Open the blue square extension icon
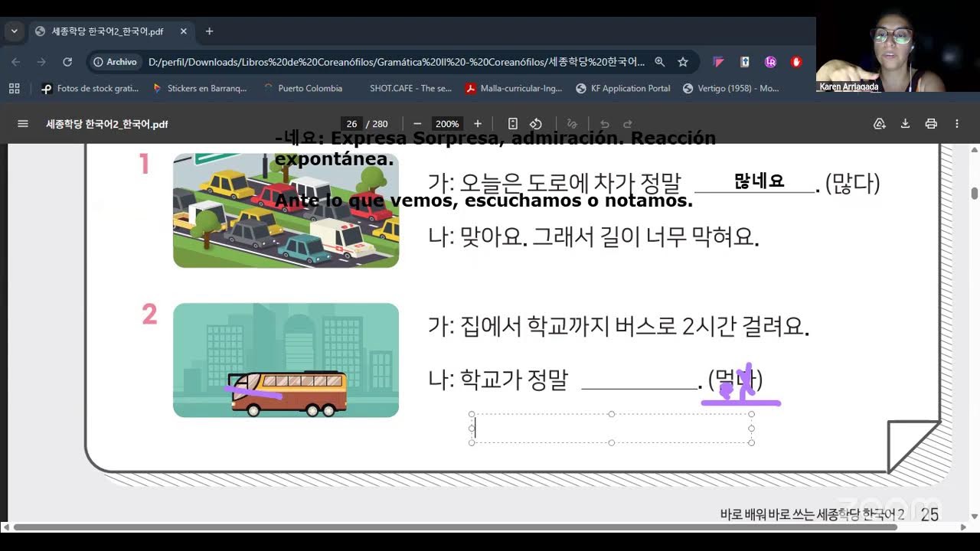 click(744, 62)
